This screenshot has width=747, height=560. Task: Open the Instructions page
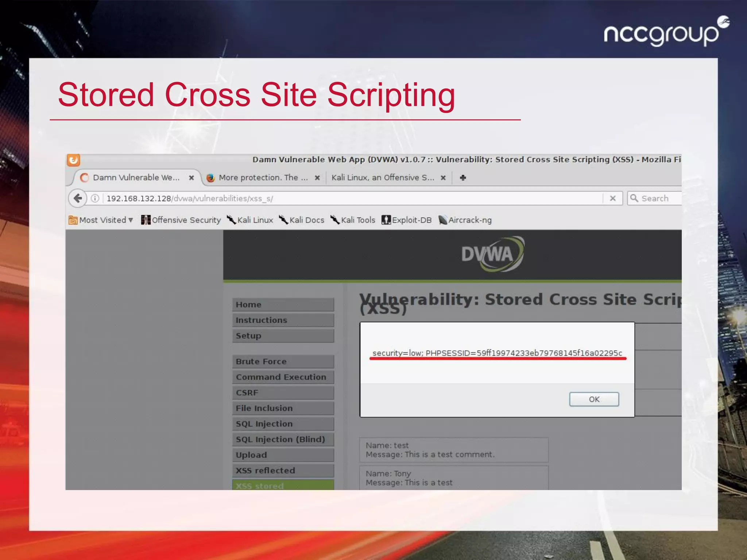pos(283,320)
